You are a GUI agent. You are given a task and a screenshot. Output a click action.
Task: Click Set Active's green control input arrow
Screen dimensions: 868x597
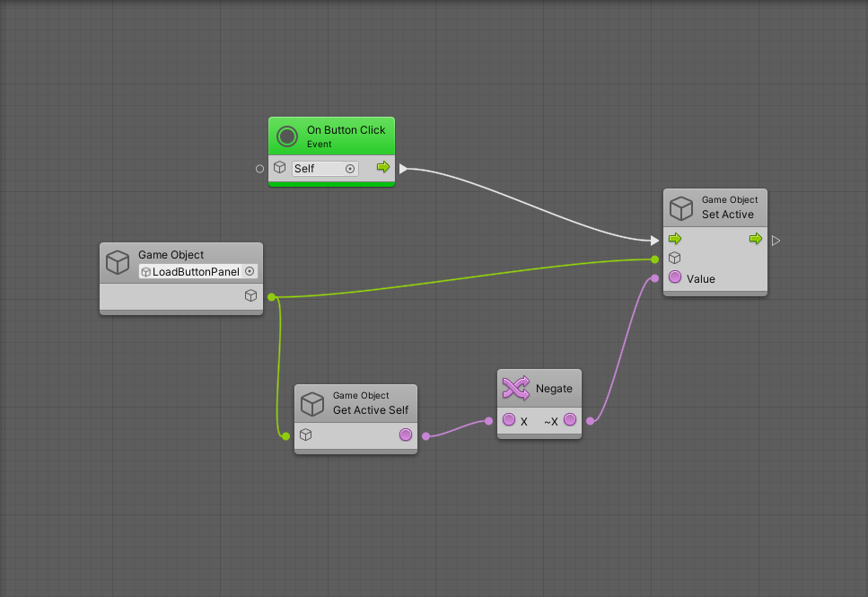675,239
